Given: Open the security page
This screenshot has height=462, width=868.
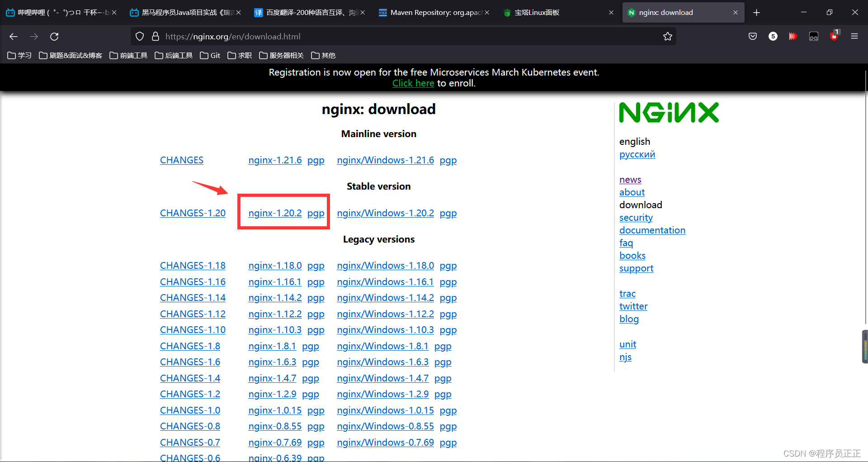Looking at the screenshot, I should click(x=636, y=218).
